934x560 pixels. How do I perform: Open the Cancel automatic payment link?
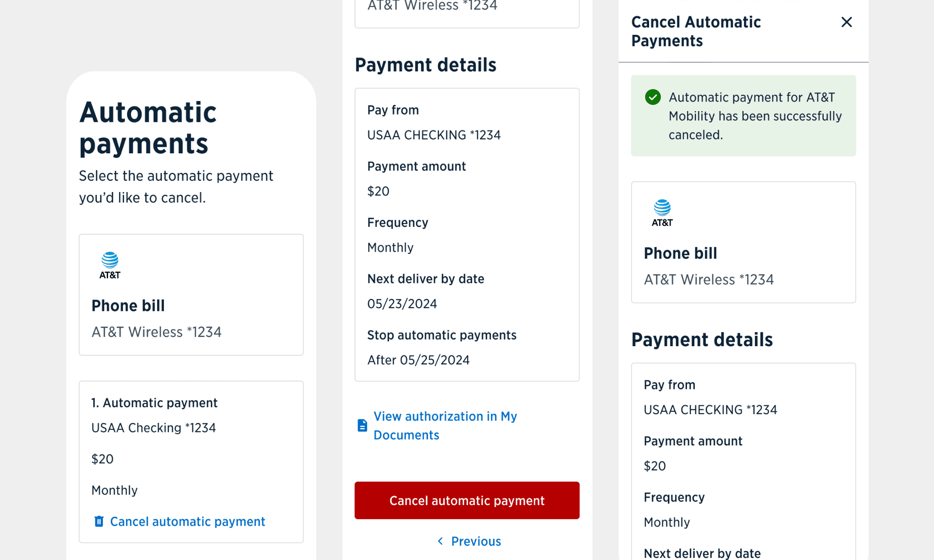click(x=187, y=521)
